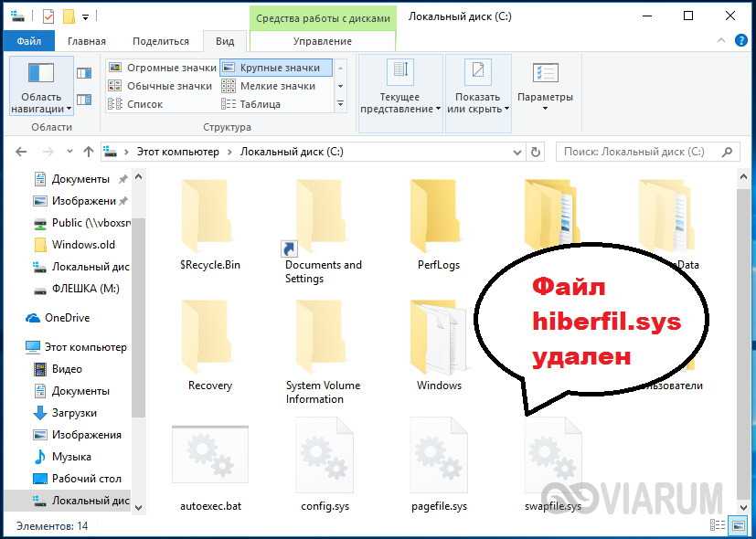Screen dimensions: 756x539
Task: Click the search box for Локальный диск (C:)
Action: [640, 152]
